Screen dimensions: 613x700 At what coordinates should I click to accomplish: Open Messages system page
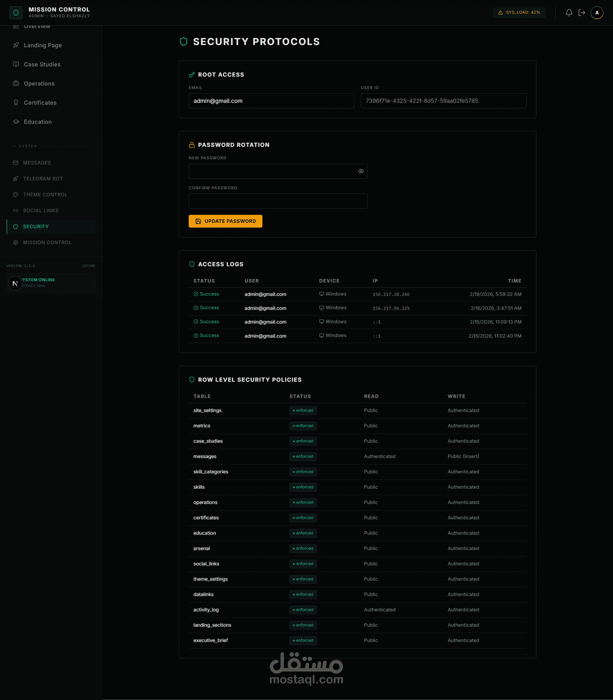(37, 162)
